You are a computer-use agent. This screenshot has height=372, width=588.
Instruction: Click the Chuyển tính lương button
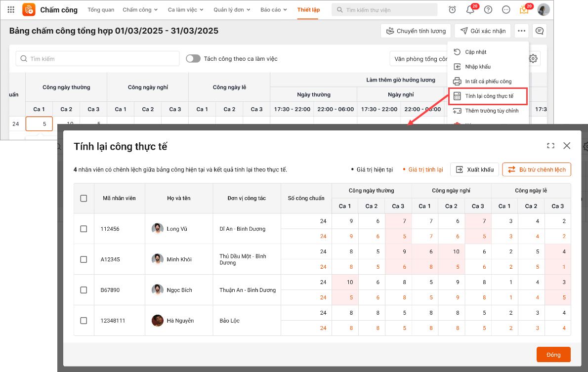pos(416,31)
